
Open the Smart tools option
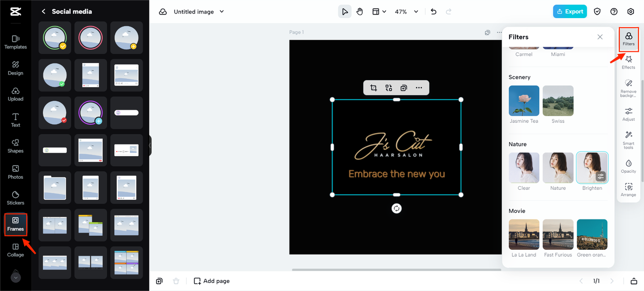628,140
